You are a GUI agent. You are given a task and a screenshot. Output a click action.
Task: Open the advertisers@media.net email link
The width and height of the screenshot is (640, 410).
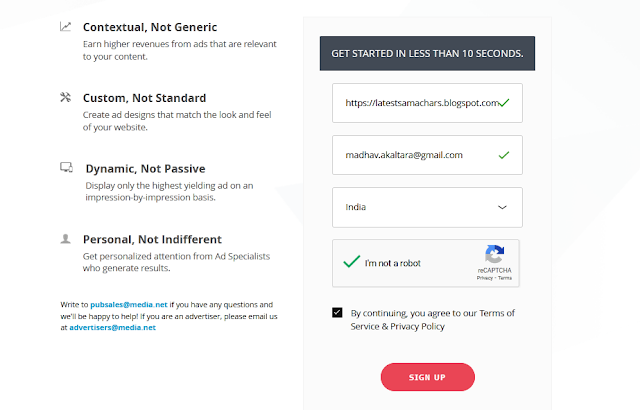click(x=113, y=327)
